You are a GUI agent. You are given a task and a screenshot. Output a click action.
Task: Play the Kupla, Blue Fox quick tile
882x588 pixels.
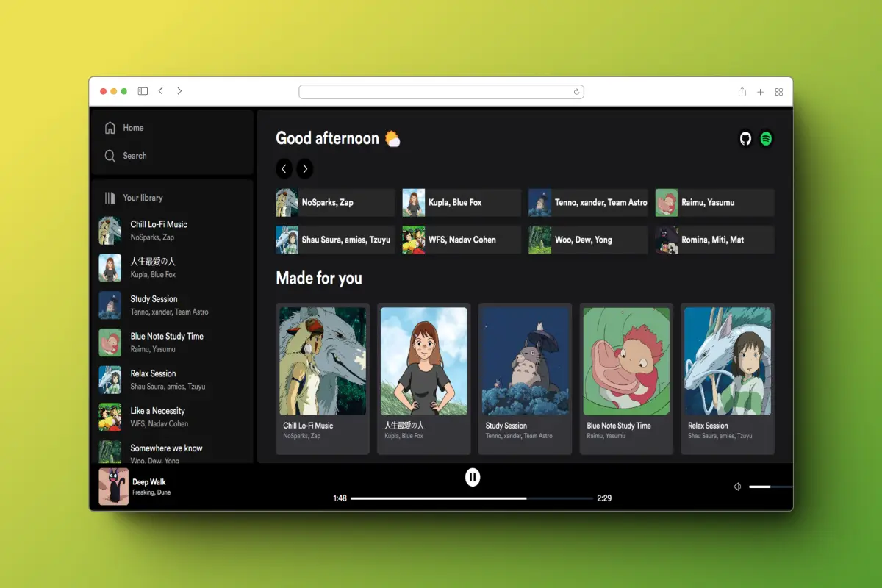(x=462, y=202)
